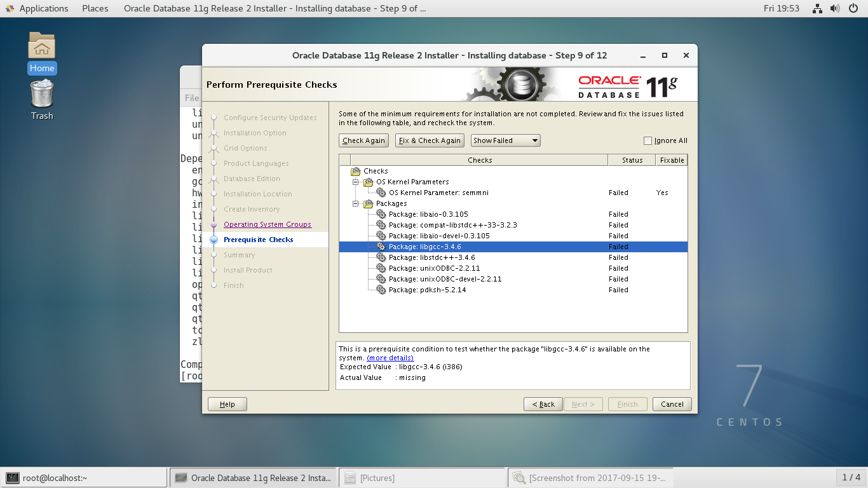Click the clock showing Fri 19:53
Viewport: 868px width, 488px height.
(781, 8)
